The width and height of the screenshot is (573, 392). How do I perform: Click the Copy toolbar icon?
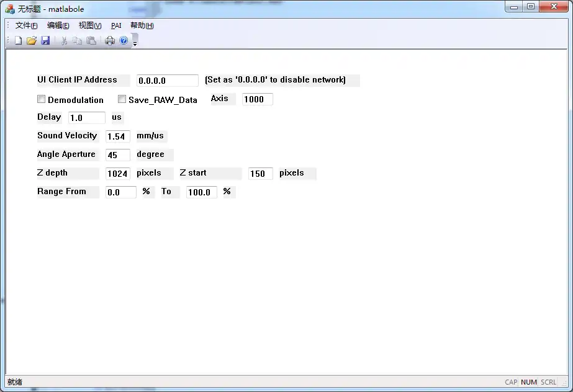[x=77, y=40]
